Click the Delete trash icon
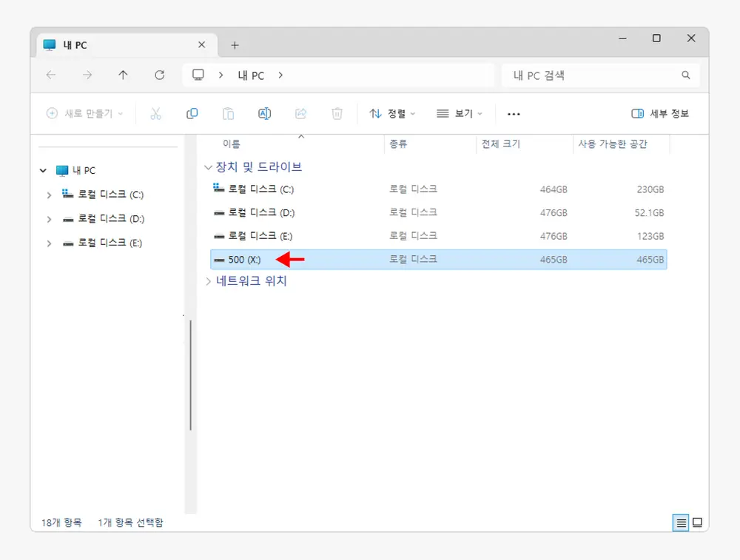This screenshot has height=560, width=740. coord(337,113)
